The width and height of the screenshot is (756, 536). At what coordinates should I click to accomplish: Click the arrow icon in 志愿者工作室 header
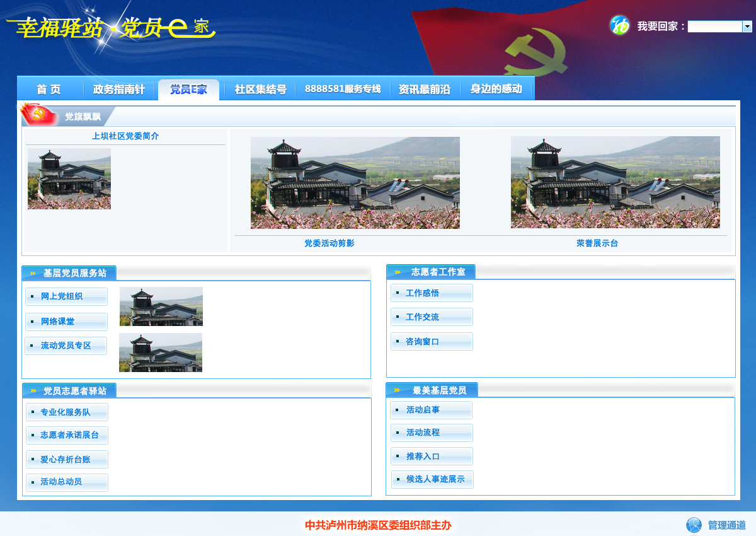[x=398, y=272]
